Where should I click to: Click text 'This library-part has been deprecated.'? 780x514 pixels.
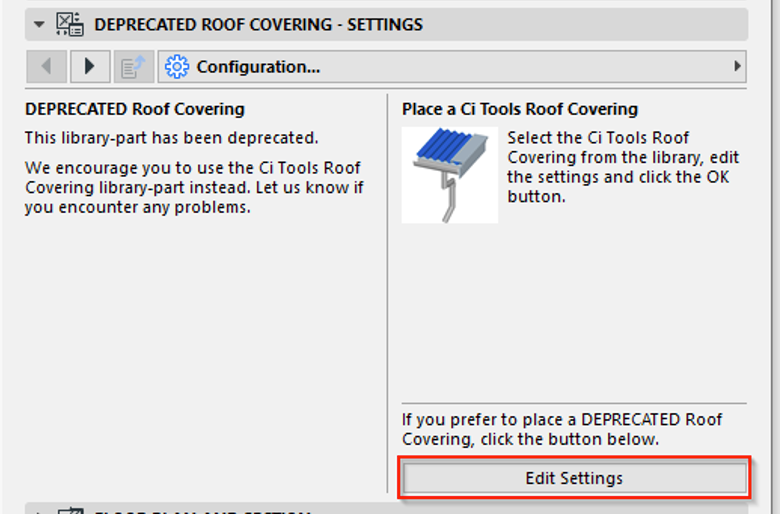[172, 138]
